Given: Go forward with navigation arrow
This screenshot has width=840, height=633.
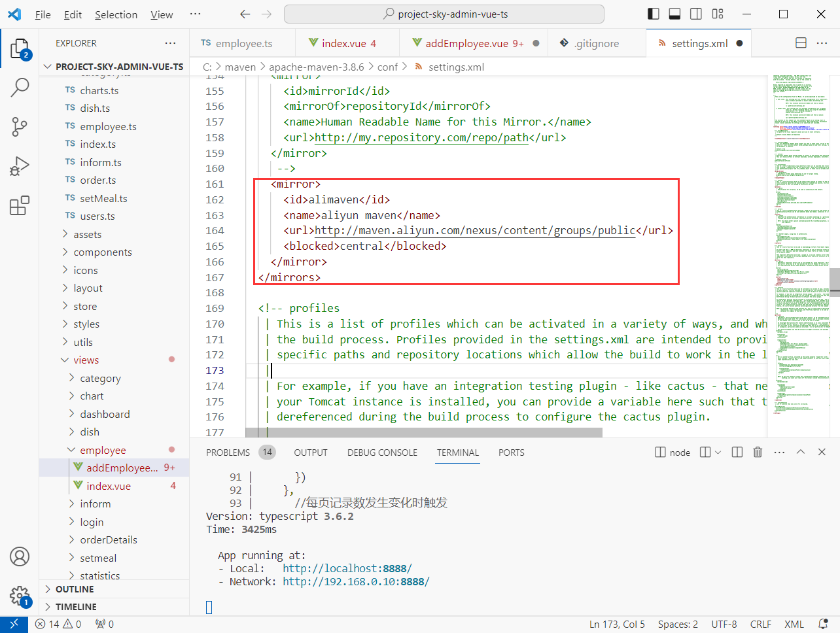Looking at the screenshot, I should (x=267, y=14).
